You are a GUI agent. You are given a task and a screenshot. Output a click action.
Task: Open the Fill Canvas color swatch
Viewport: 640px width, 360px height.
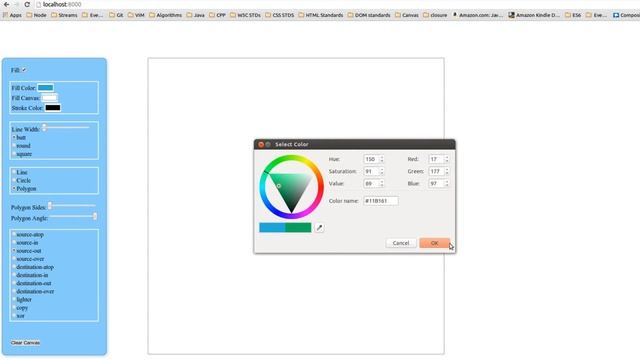click(x=50, y=98)
